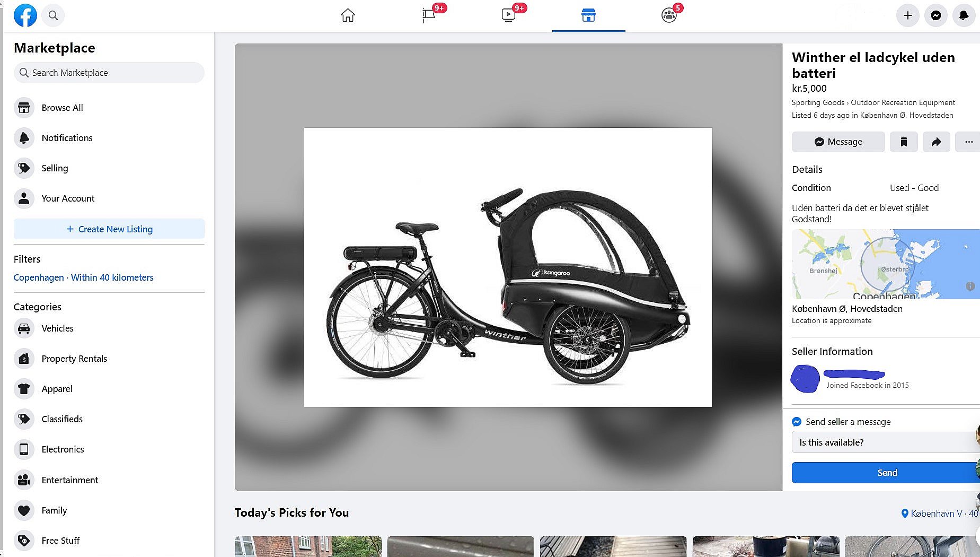980x557 pixels.
Task: Open the Groups icon in top bar
Action: [669, 15]
